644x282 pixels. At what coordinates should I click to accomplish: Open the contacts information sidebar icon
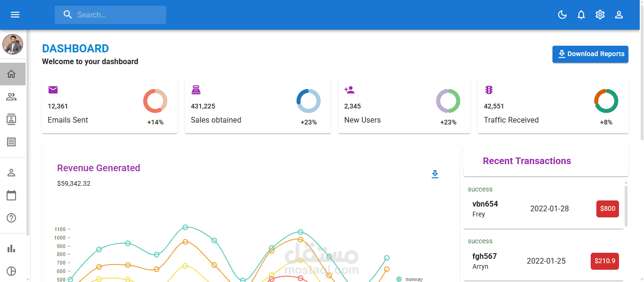[12, 119]
